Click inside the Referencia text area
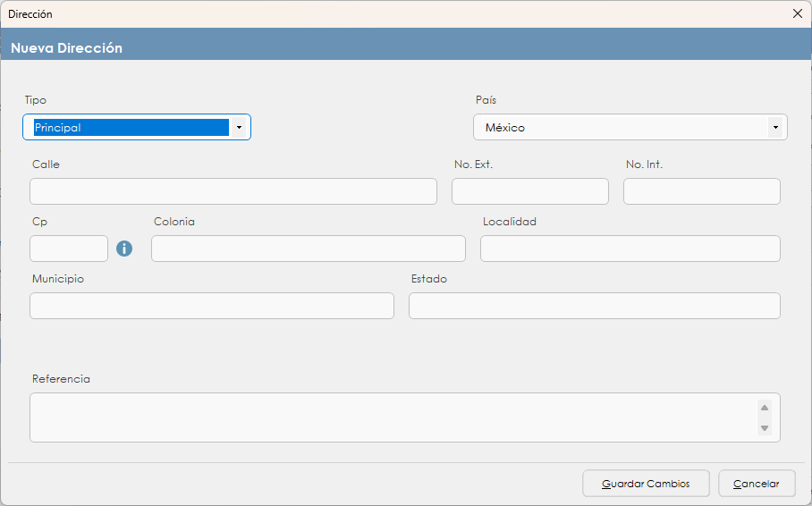 click(393, 417)
